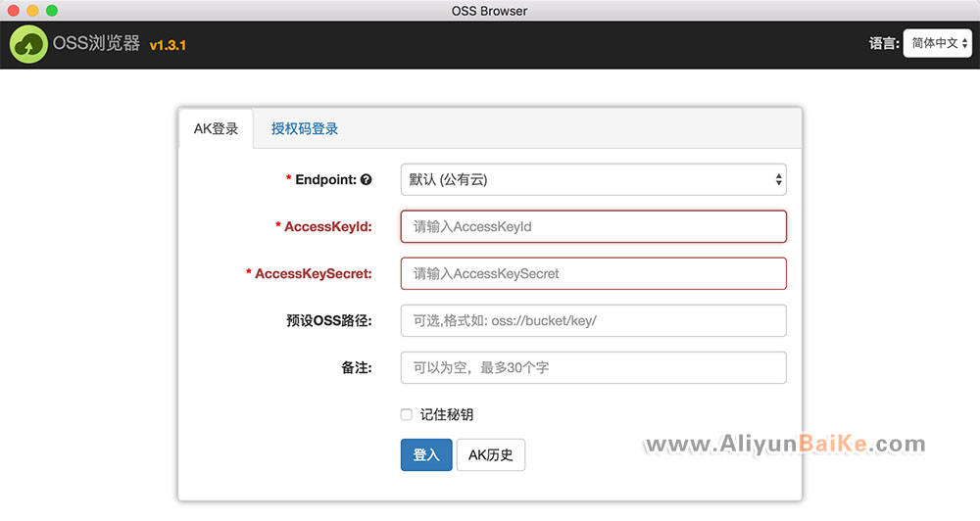Viewport: 980px width, 521px height.
Task: Open the language dropdown 简体中文
Action: pos(937,43)
